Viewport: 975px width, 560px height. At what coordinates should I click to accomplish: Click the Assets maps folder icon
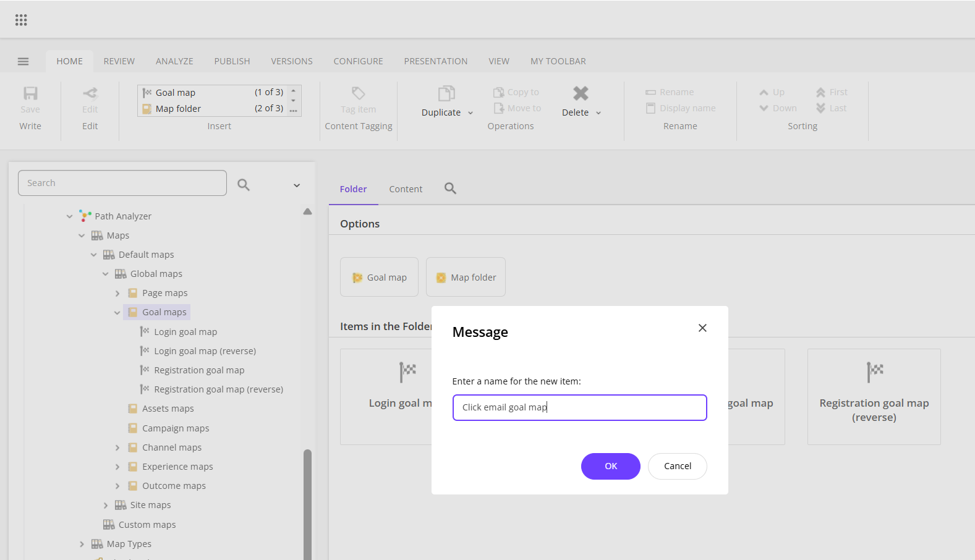coord(132,409)
